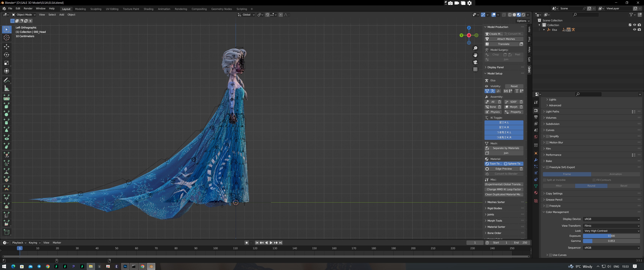Open the Render properties tab icon
This screenshot has width=644, height=270.
[x=536, y=110]
